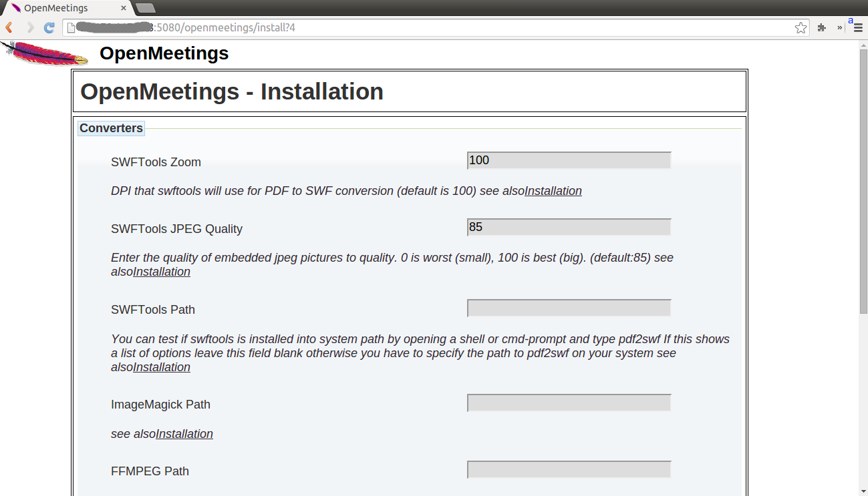The width and height of the screenshot is (868, 496).
Task: Click the SWFTools Zoom label
Action: click(x=156, y=162)
